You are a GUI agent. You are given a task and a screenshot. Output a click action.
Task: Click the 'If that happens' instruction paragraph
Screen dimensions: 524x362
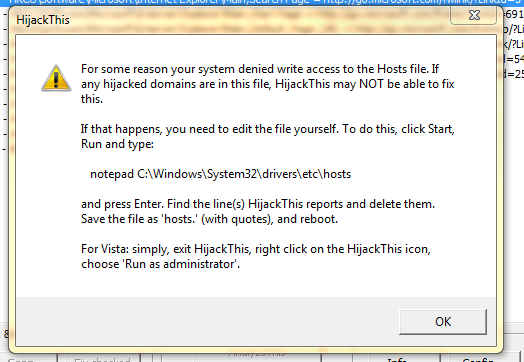point(268,136)
